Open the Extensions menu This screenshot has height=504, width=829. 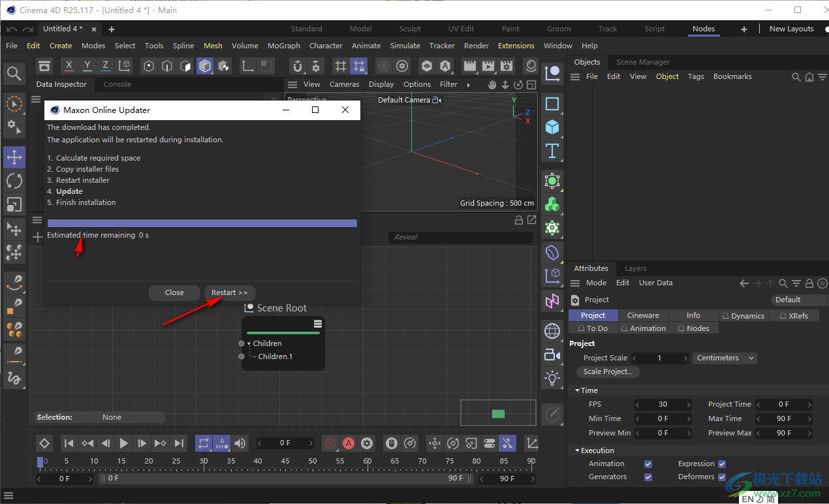coord(516,46)
